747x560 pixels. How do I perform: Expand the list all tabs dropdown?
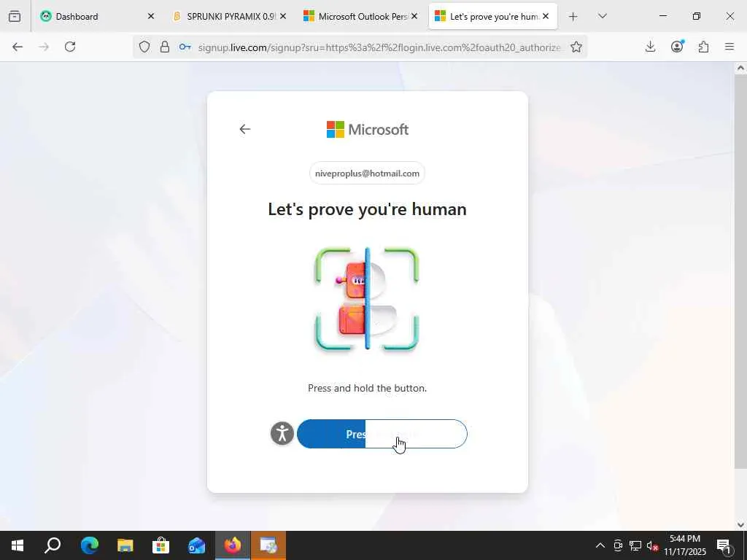coord(602,16)
